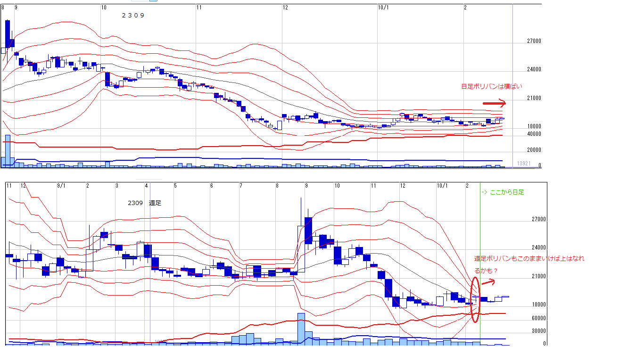
Task: Select the red ellipse annotation on weekly chart
Action: (475, 299)
